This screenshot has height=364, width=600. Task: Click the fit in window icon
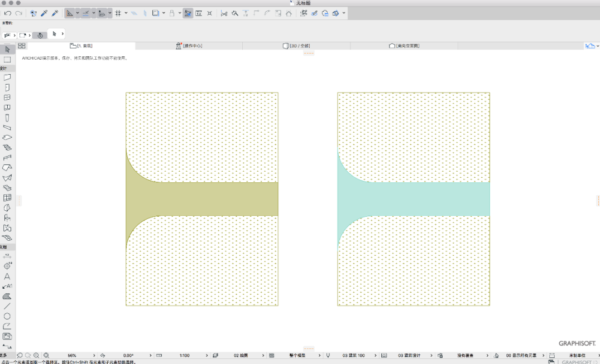(46, 355)
